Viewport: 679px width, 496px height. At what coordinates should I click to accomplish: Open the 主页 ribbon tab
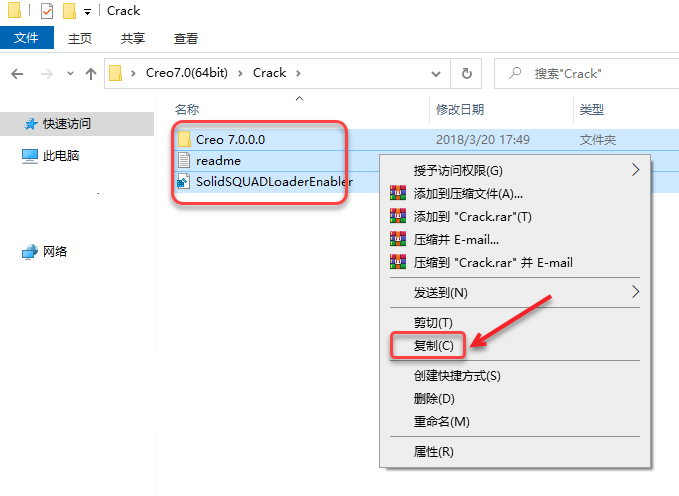(80, 39)
